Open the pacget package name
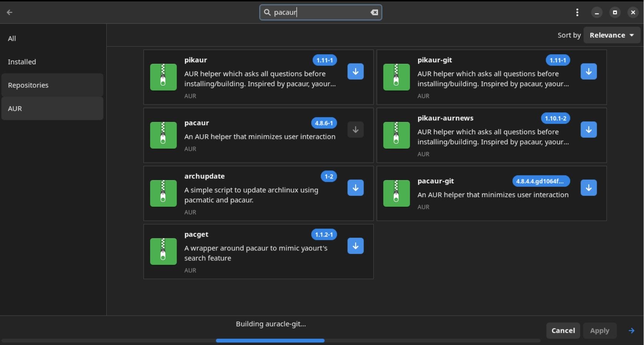Viewport: 644px width, 345px height. pos(196,234)
